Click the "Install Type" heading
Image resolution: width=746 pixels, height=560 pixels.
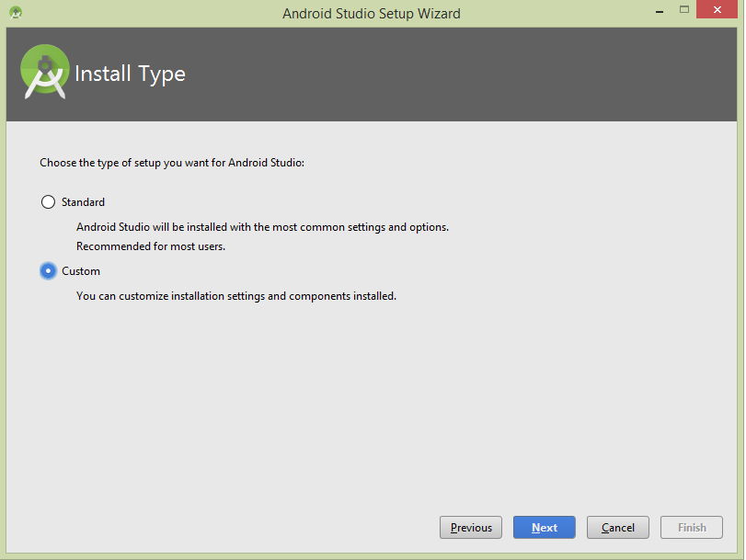130,74
